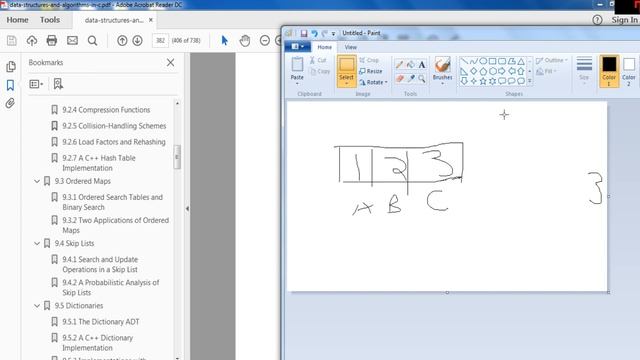Open the Customize Quick Access Toolbar arrow
Image resolution: width=640 pixels, height=360 pixels.
333,34
